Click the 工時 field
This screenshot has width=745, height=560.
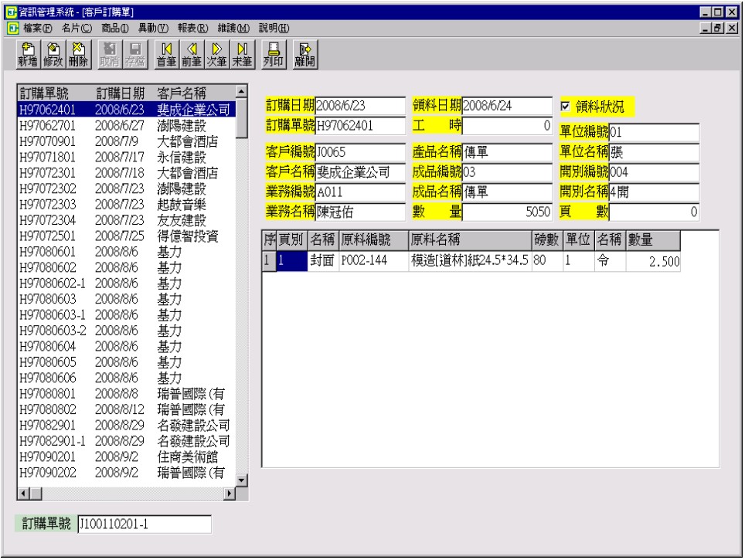coord(507,126)
